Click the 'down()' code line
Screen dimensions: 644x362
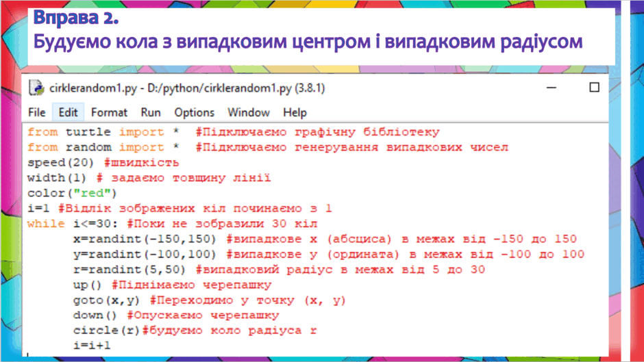(95, 315)
